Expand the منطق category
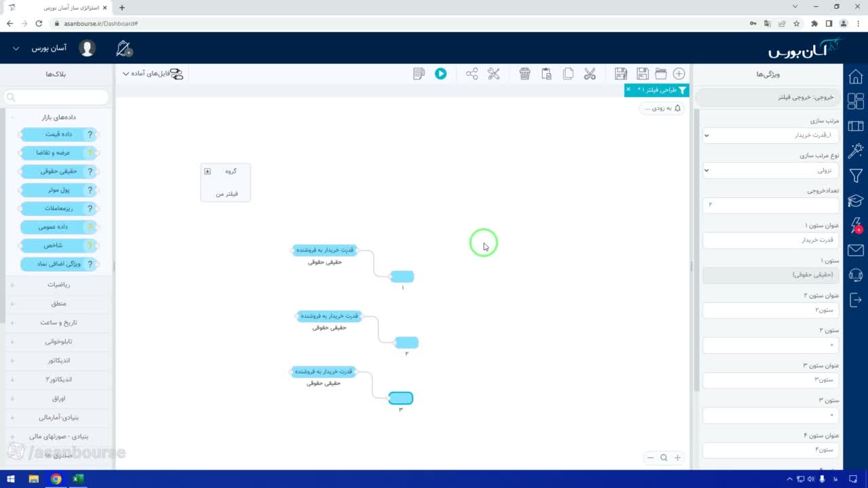 click(12, 304)
